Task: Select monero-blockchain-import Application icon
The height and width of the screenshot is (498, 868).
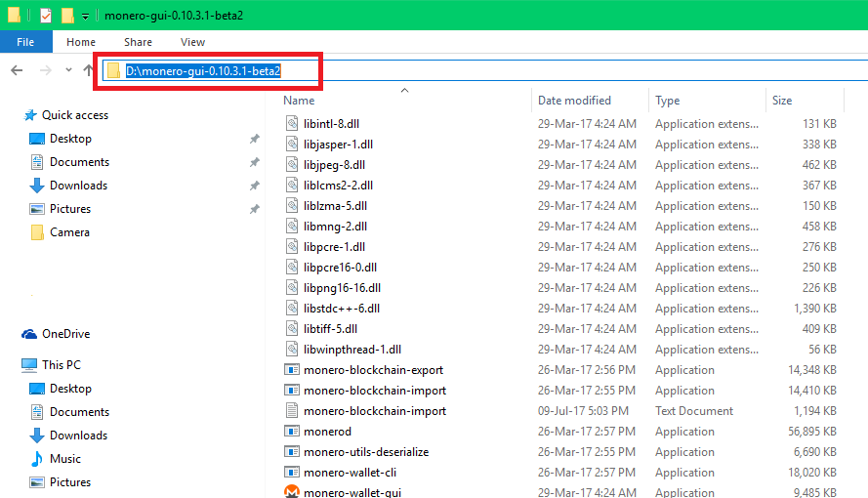Action: pos(292,391)
